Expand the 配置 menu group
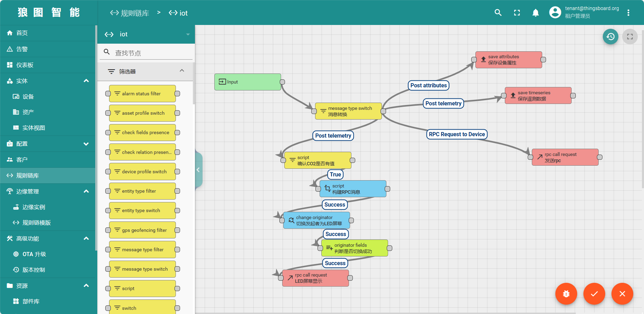 pyautogui.click(x=86, y=144)
